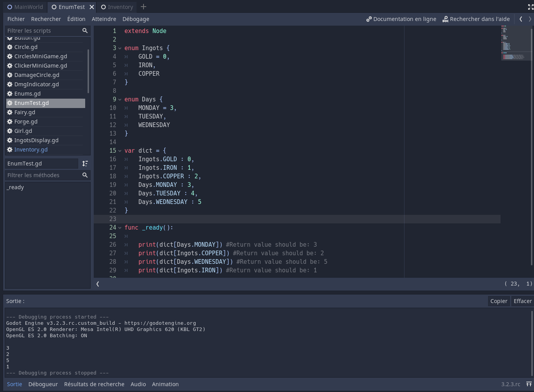This screenshot has height=392, width=534.
Task: Create a new script with the plus tab
Action: point(143,7)
